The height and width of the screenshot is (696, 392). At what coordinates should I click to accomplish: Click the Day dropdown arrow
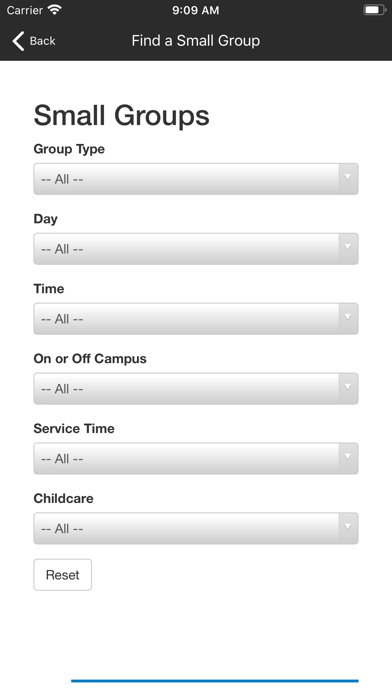(x=348, y=247)
